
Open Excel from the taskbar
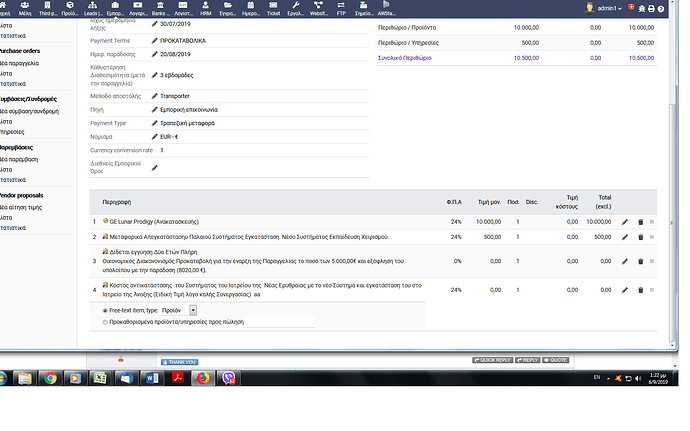pyautogui.click(x=100, y=378)
